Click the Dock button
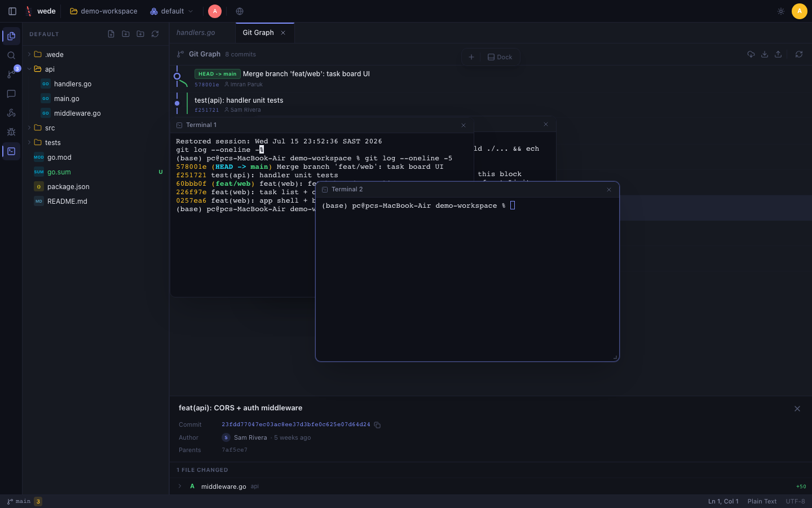 click(x=500, y=57)
